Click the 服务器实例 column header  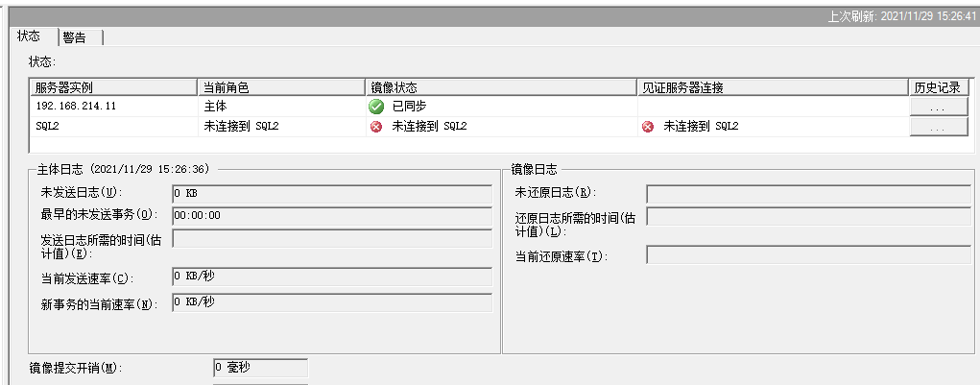point(113,87)
